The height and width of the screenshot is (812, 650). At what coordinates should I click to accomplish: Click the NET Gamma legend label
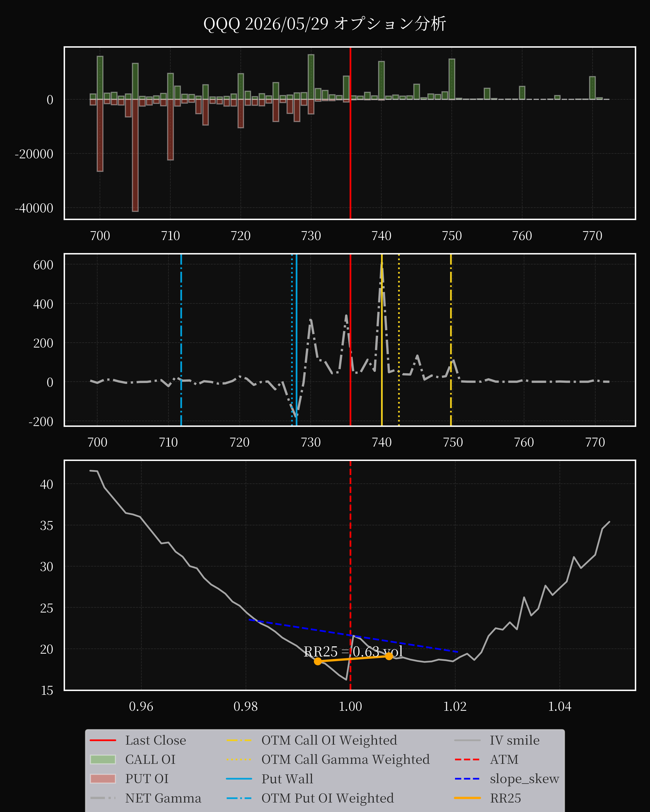click(x=163, y=798)
